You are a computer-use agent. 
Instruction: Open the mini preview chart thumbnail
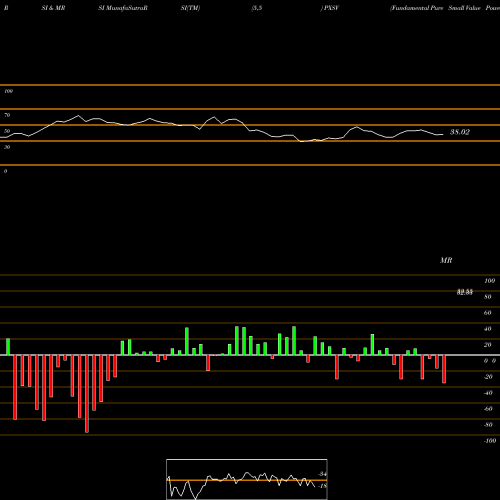(247, 479)
